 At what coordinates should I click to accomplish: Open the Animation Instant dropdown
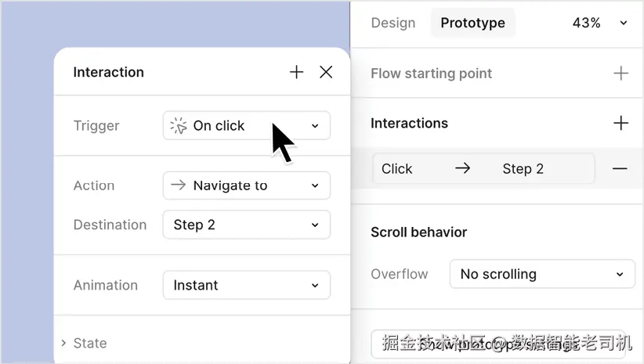246,285
